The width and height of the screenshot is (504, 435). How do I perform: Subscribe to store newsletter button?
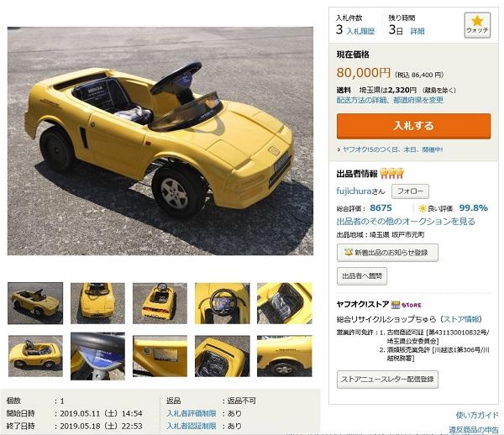click(x=387, y=380)
